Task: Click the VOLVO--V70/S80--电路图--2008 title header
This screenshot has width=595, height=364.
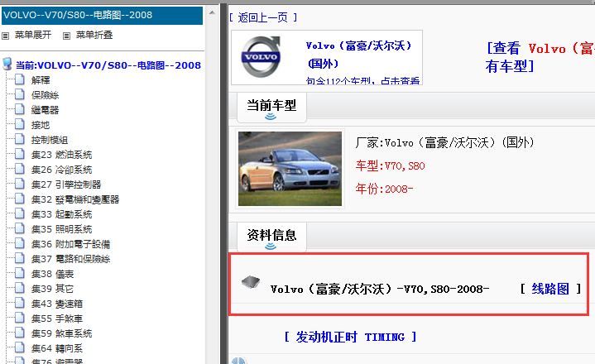Action: 103,15
